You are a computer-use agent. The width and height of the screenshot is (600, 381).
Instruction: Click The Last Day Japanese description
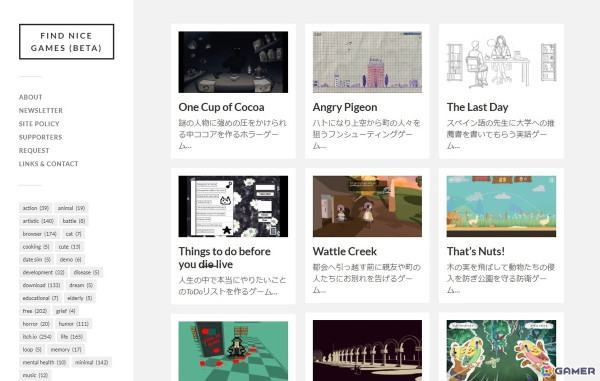point(501,134)
